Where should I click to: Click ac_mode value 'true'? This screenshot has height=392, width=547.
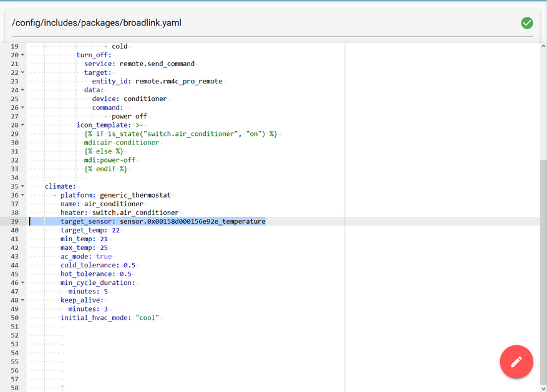coord(104,257)
